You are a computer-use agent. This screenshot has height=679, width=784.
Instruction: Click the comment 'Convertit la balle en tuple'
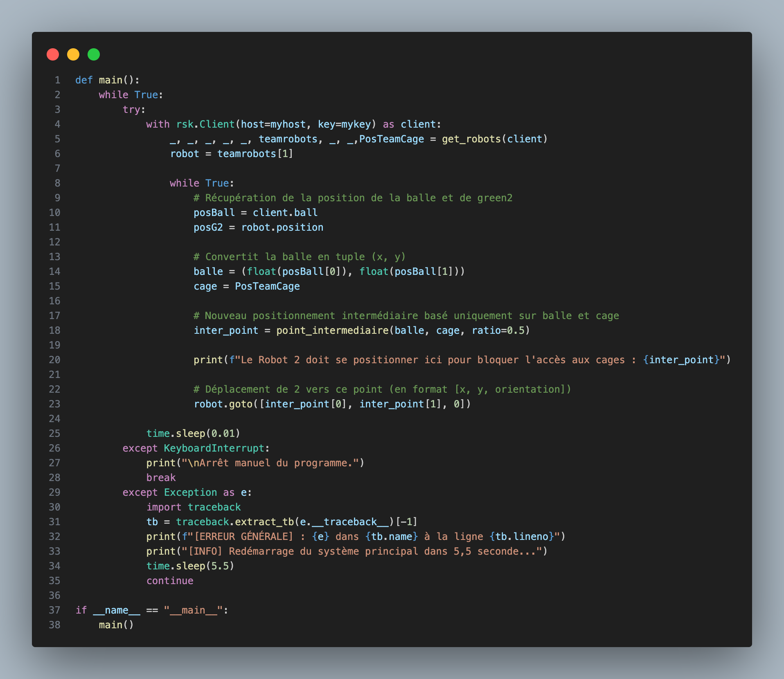[x=300, y=257]
